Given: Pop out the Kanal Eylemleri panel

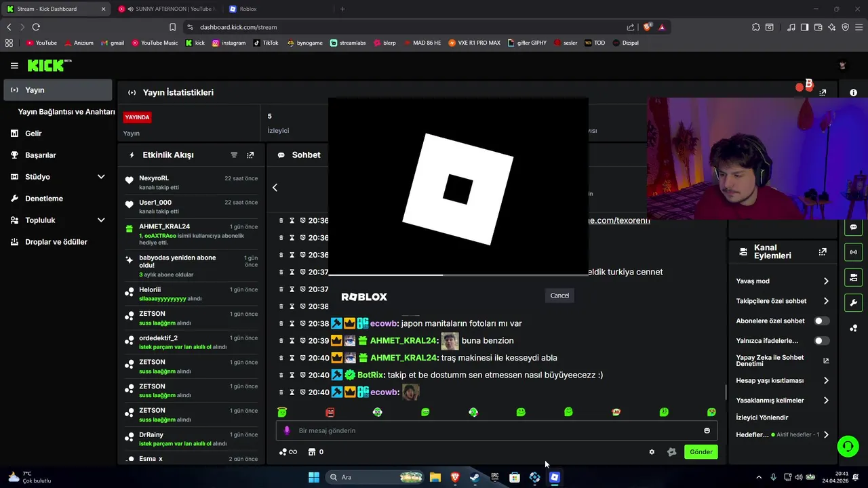Looking at the screenshot, I should tap(823, 251).
